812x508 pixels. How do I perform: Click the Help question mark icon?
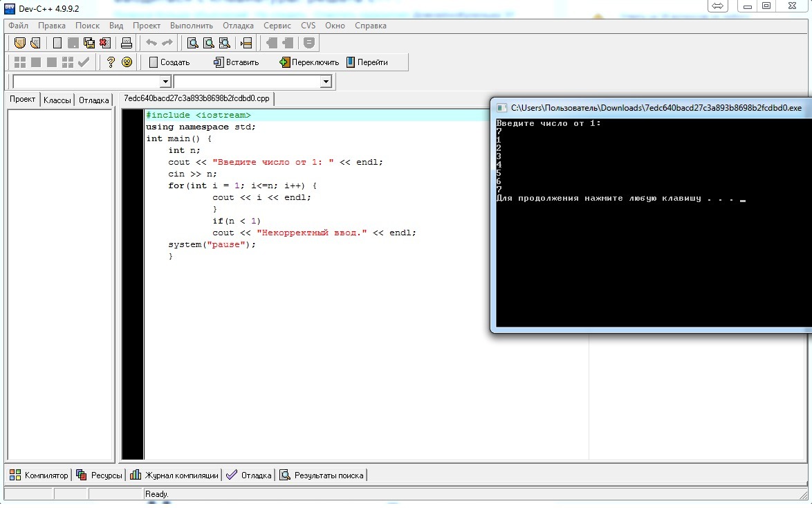(111, 62)
